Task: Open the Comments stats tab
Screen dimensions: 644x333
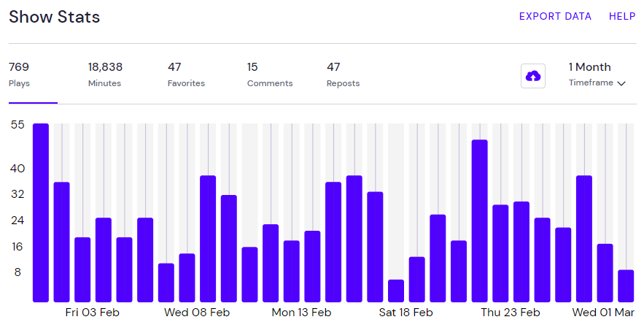Action: pyautogui.click(x=269, y=74)
